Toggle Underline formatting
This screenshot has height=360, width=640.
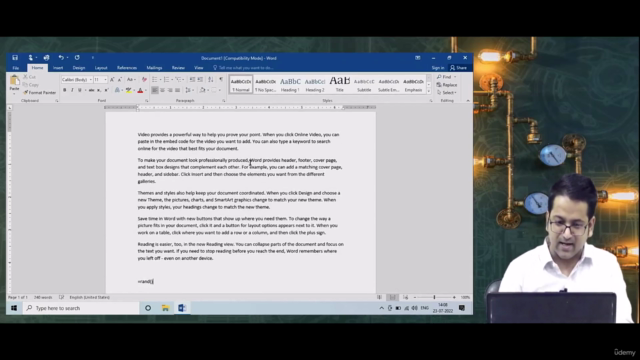80,90
